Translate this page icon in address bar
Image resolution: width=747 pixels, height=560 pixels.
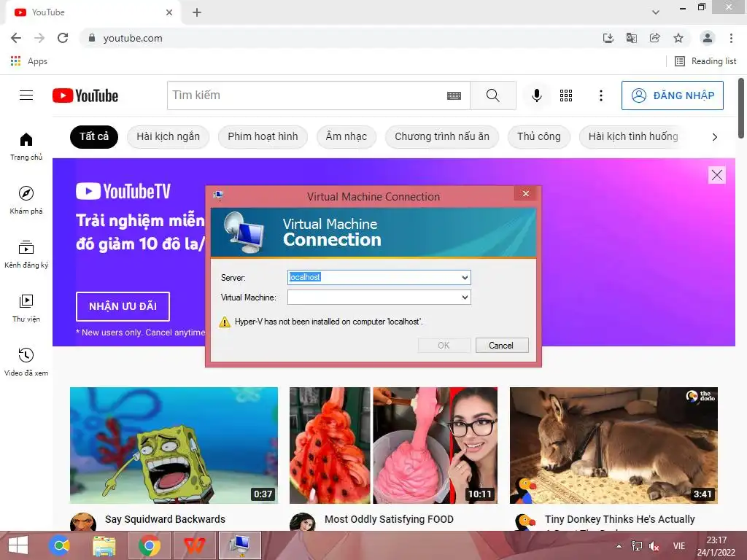click(x=631, y=38)
